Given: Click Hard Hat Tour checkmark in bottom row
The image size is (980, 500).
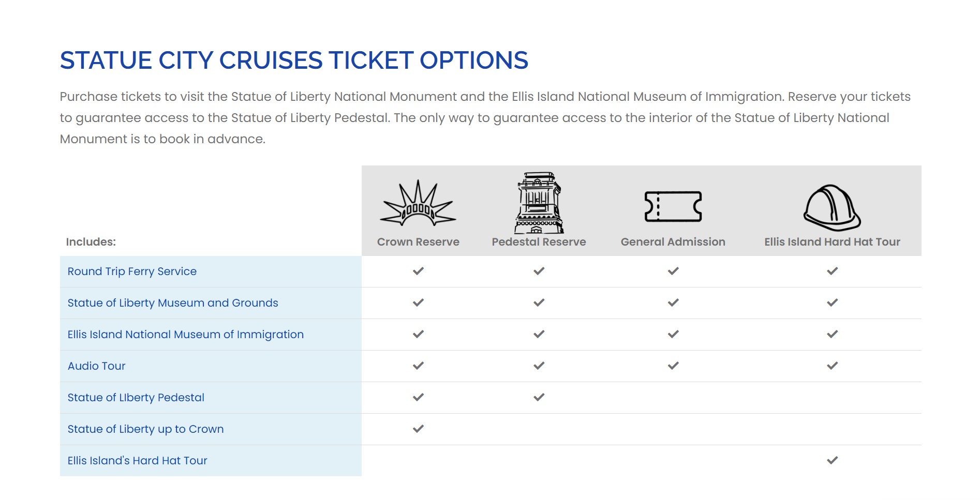Looking at the screenshot, I should coord(832,460).
